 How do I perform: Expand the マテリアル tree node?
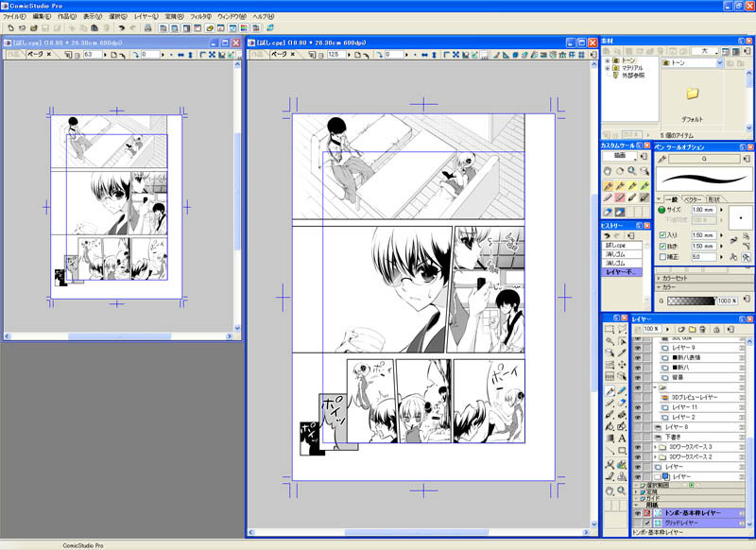tap(608, 68)
